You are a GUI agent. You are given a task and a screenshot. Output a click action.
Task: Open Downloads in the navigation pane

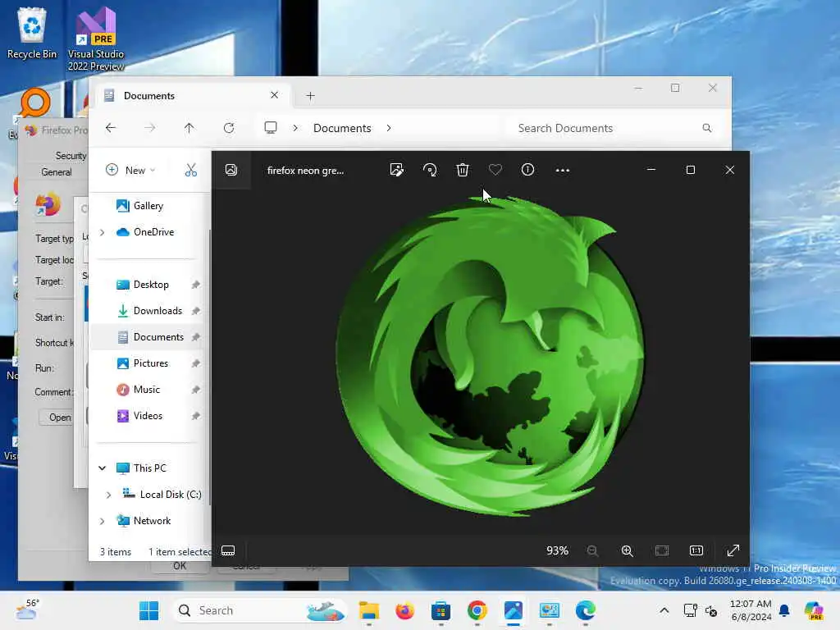click(157, 311)
